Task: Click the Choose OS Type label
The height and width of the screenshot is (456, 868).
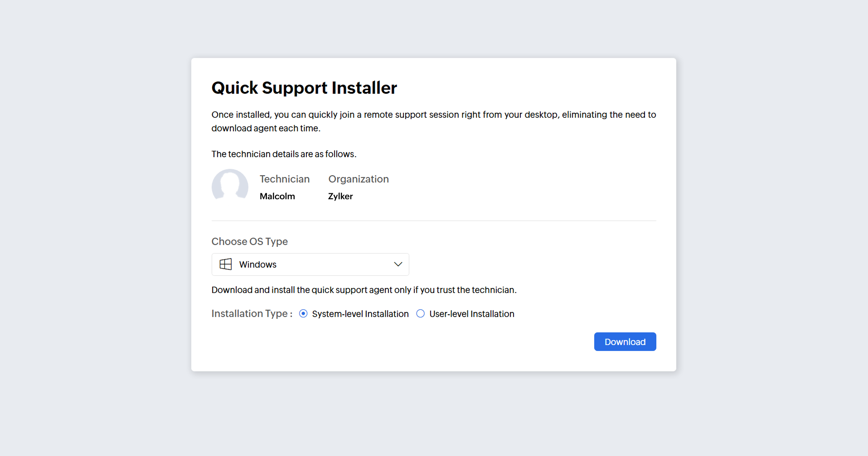Action: pos(249,241)
